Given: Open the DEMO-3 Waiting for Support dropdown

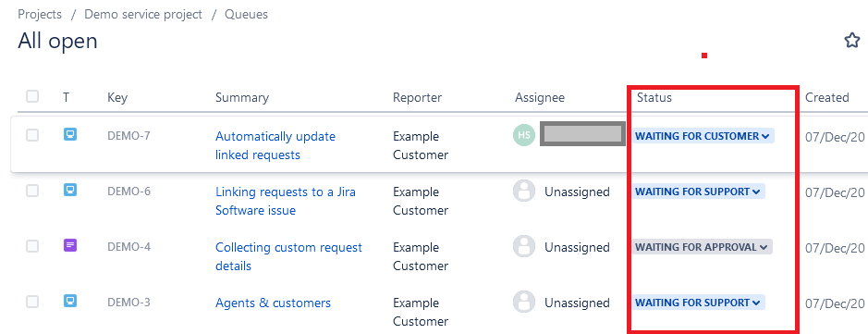Looking at the screenshot, I should pos(699,303).
